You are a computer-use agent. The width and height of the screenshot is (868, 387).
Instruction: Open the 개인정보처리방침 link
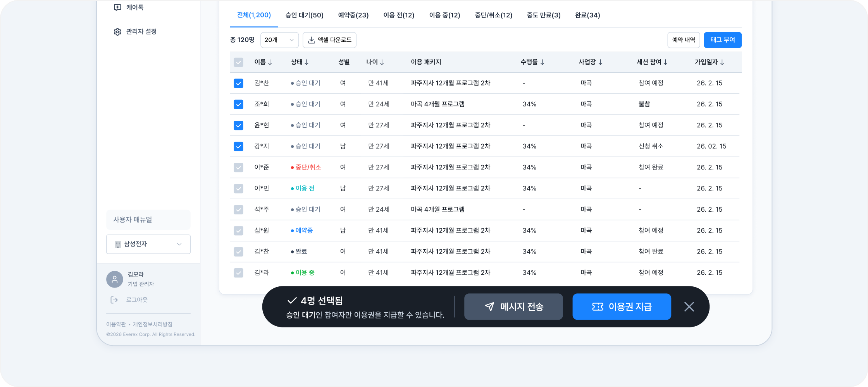(153, 324)
